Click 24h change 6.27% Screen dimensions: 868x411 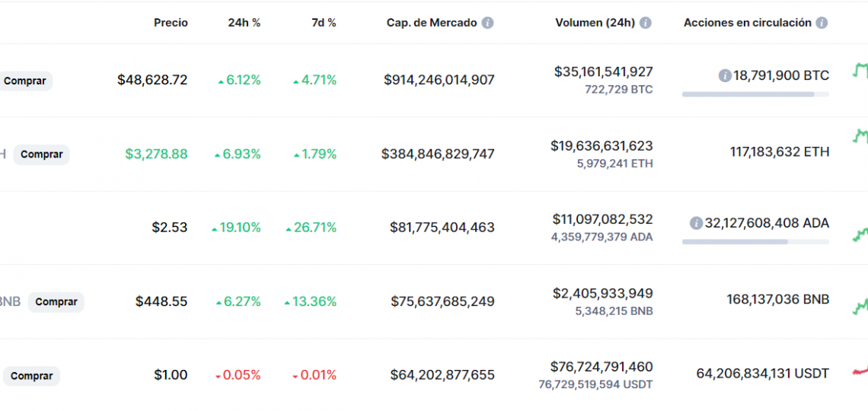[238, 301]
